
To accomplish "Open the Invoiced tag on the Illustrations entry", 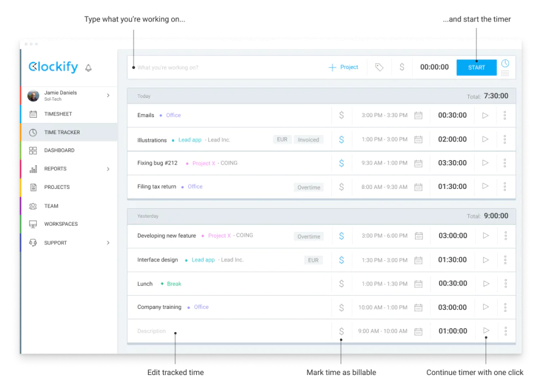I will point(308,140).
